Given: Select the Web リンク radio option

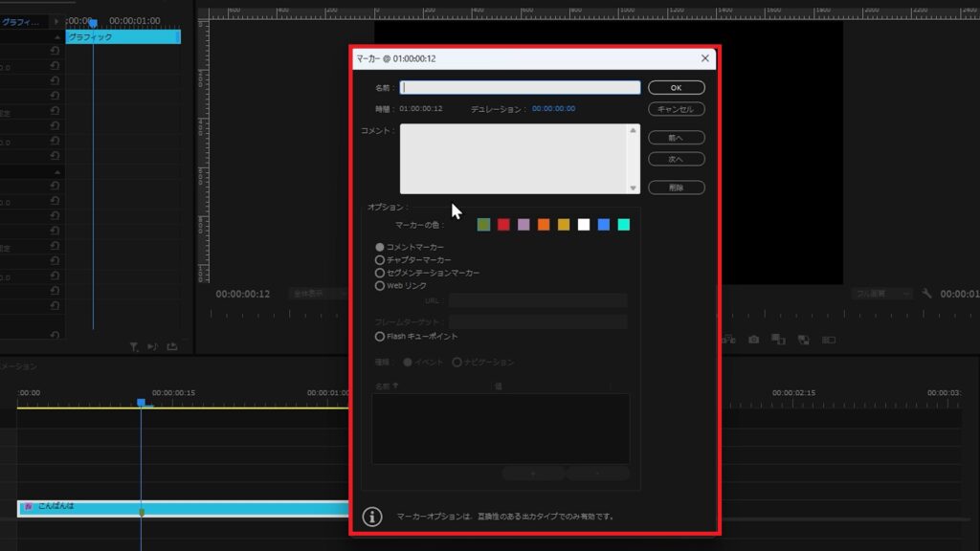Looking at the screenshot, I should pyautogui.click(x=379, y=285).
